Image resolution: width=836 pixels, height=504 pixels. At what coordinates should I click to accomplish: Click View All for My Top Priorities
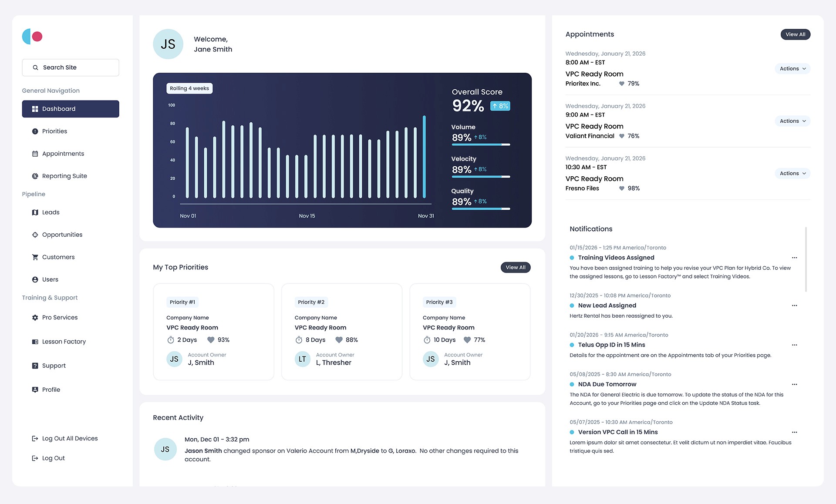click(515, 267)
